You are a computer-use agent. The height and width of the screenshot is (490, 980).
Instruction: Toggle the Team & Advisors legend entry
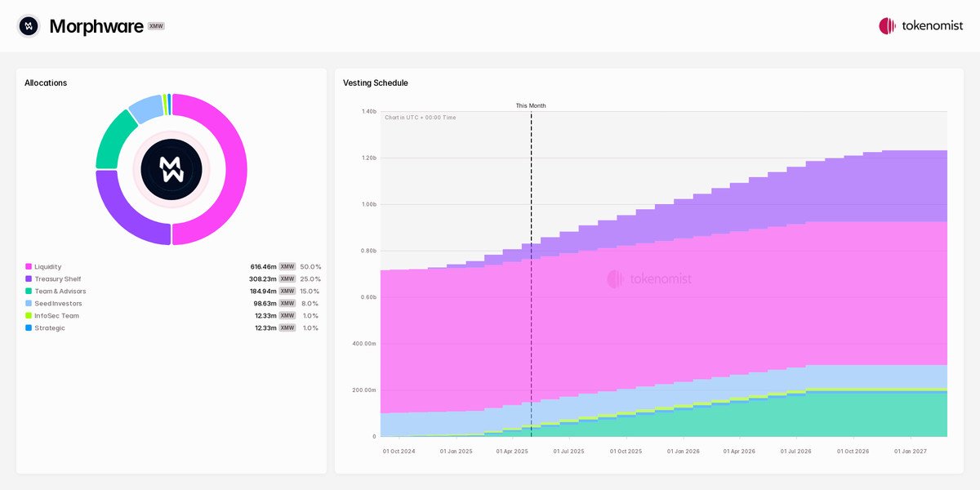click(x=60, y=292)
